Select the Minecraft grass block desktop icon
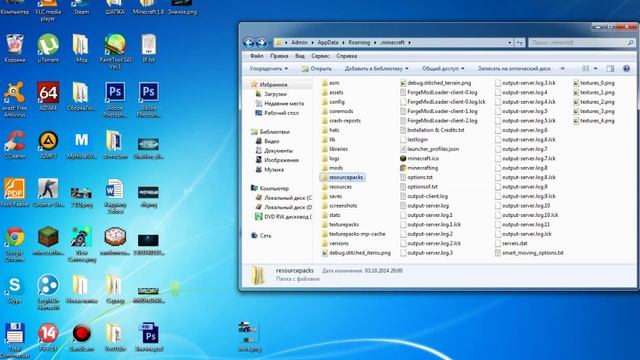640x360 pixels. (x=48, y=241)
